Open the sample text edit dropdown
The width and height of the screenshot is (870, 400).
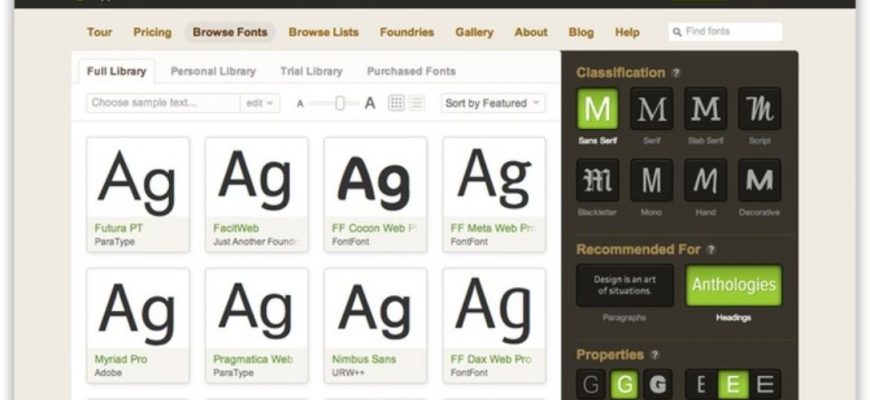260,103
